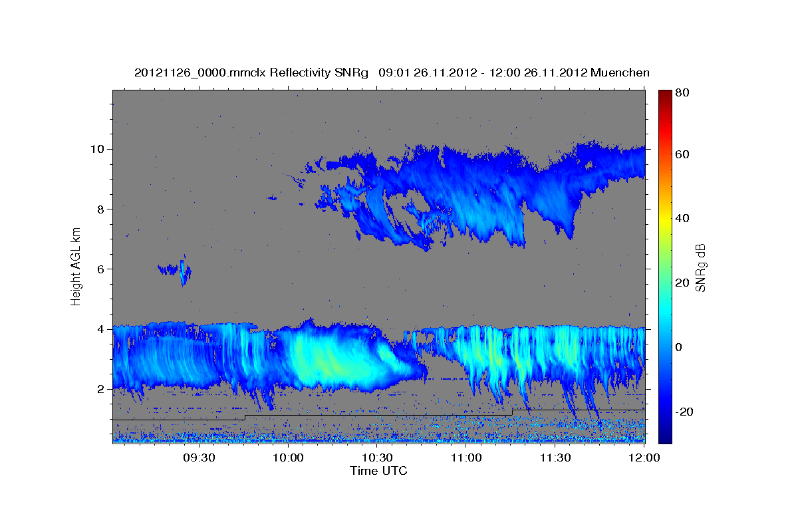This screenshot has width=798, height=532.
Task: Click the "SNRg dB" colorbar label
Action: tap(700, 267)
